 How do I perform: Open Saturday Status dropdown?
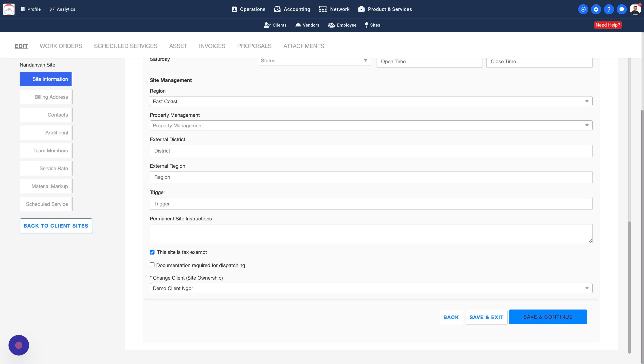pos(314,61)
